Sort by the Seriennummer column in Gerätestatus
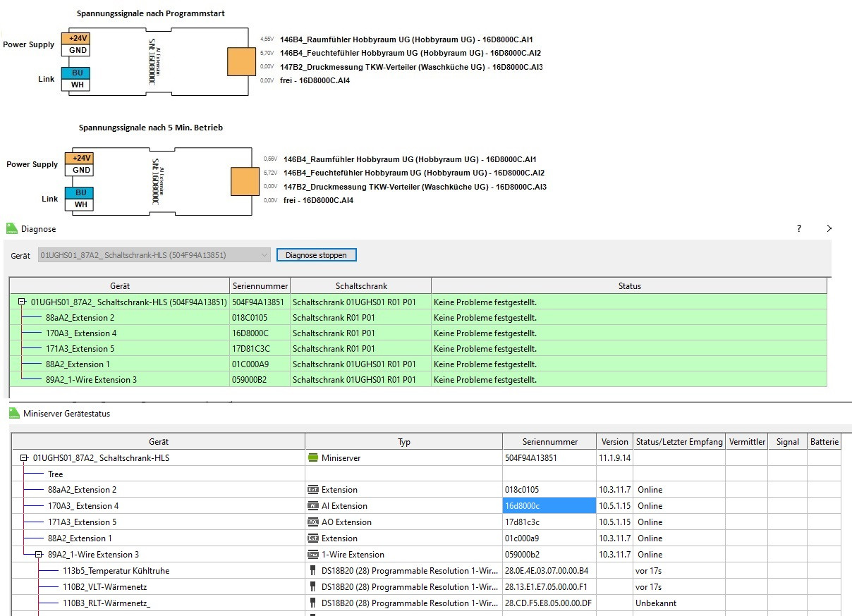The width and height of the screenshot is (852, 616). pos(549,442)
